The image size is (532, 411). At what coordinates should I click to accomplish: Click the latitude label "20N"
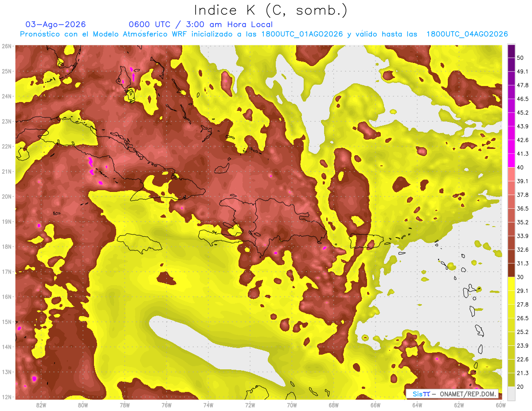(7, 196)
